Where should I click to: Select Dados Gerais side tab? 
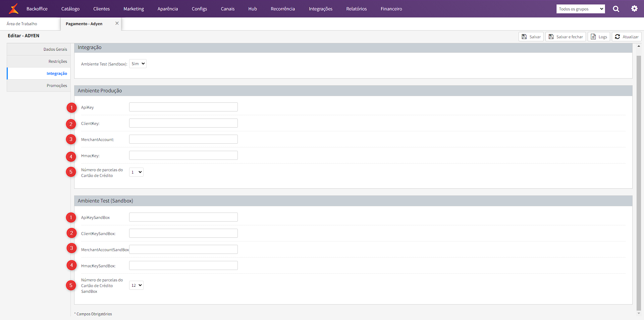click(x=39, y=49)
